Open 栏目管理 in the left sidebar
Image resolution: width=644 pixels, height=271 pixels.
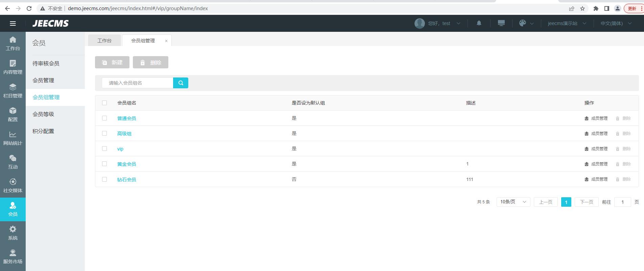[13, 91]
